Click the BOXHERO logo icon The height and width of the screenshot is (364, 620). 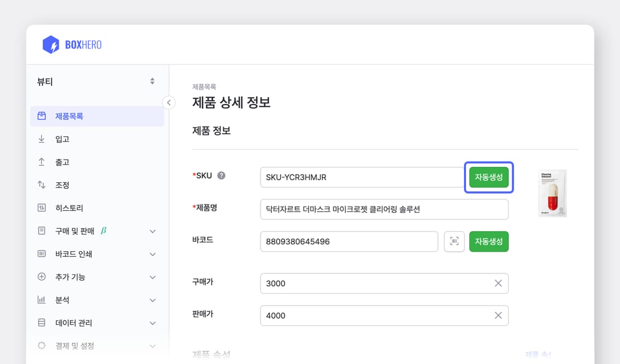(x=50, y=44)
